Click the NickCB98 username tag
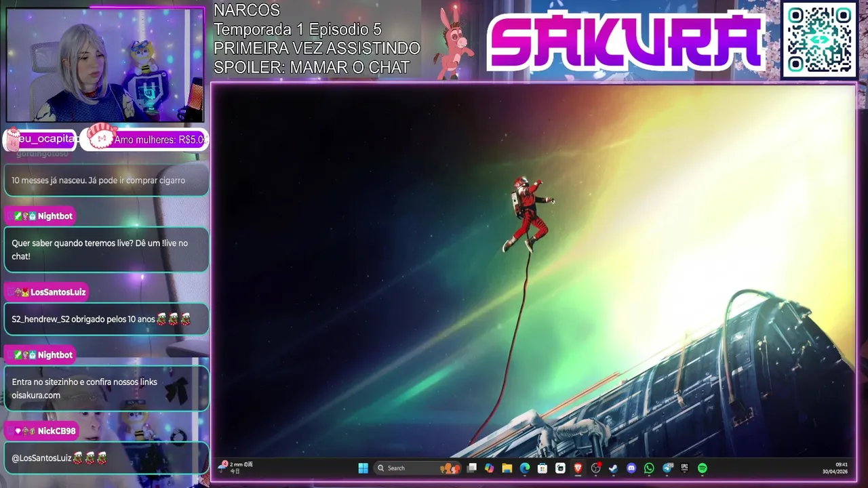The image size is (868, 488). (42, 431)
